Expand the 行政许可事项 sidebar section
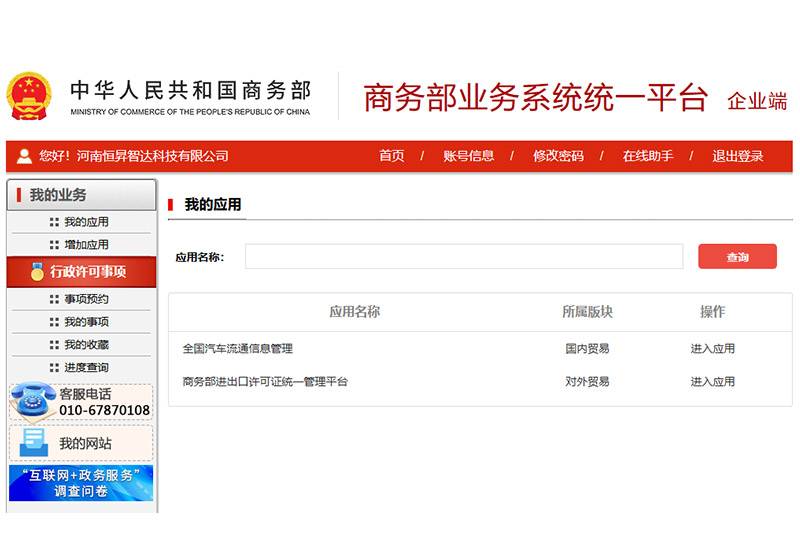The width and height of the screenshot is (800, 533). click(81, 272)
